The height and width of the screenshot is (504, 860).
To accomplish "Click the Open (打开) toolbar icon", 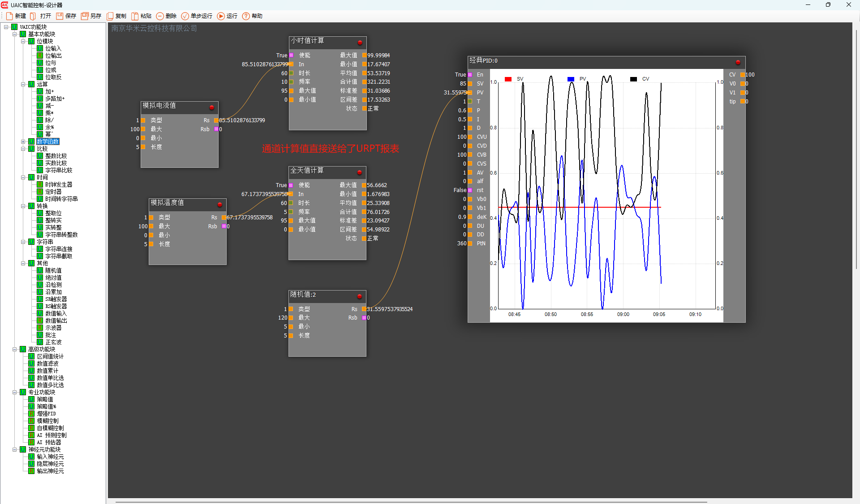I will 34,16.
